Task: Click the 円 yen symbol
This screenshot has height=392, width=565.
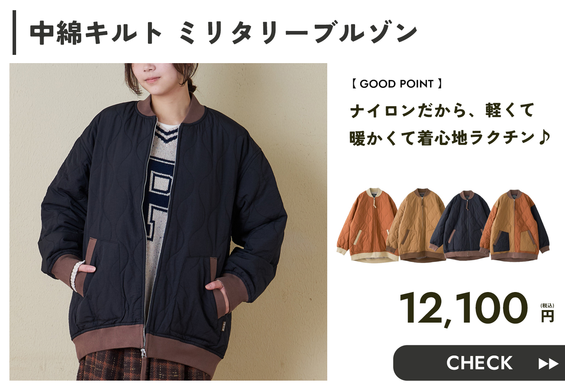Action: 547,316
